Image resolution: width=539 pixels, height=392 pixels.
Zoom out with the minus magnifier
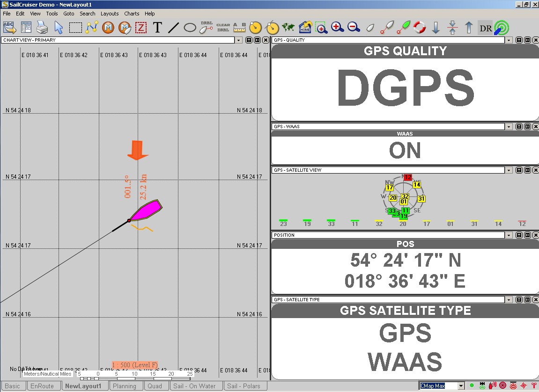[354, 28]
